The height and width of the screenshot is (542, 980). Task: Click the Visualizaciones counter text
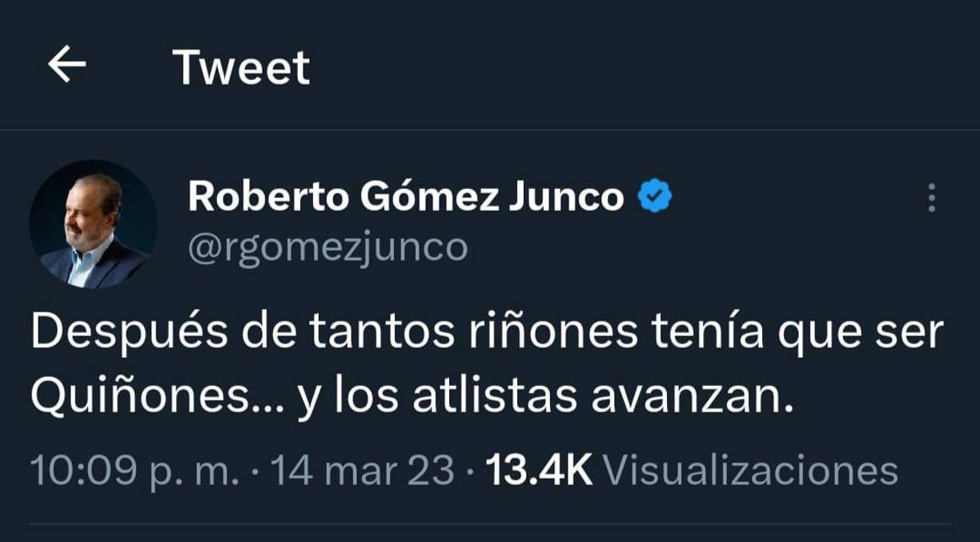(751, 469)
